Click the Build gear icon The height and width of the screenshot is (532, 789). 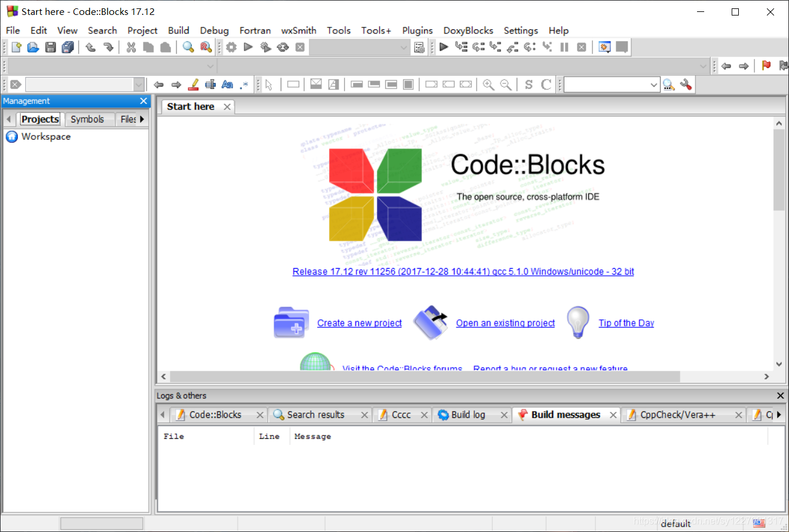(x=231, y=47)
